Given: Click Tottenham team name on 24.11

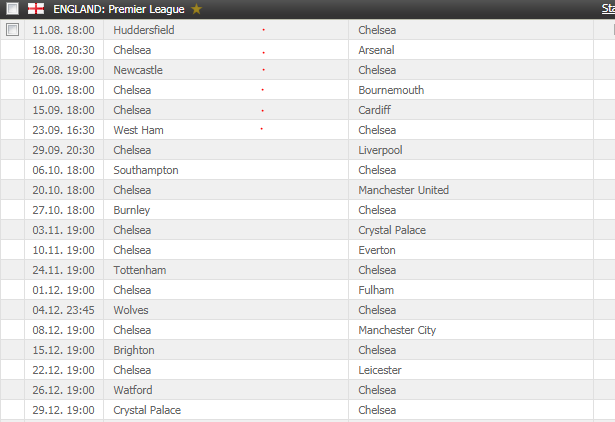Looking at the screenshot, I should (x=140, y=270).
